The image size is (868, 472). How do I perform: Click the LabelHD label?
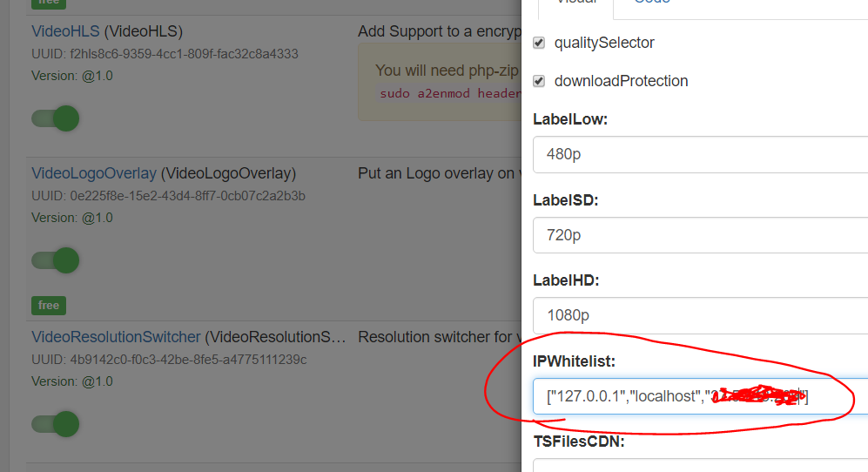(x=566, y=280)
